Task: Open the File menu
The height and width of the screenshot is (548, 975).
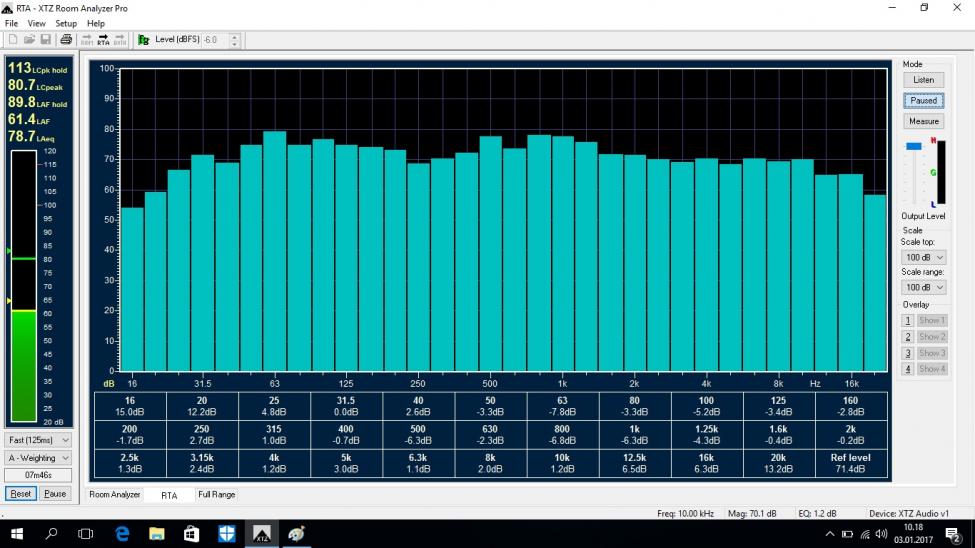Action: pos(11,24)
